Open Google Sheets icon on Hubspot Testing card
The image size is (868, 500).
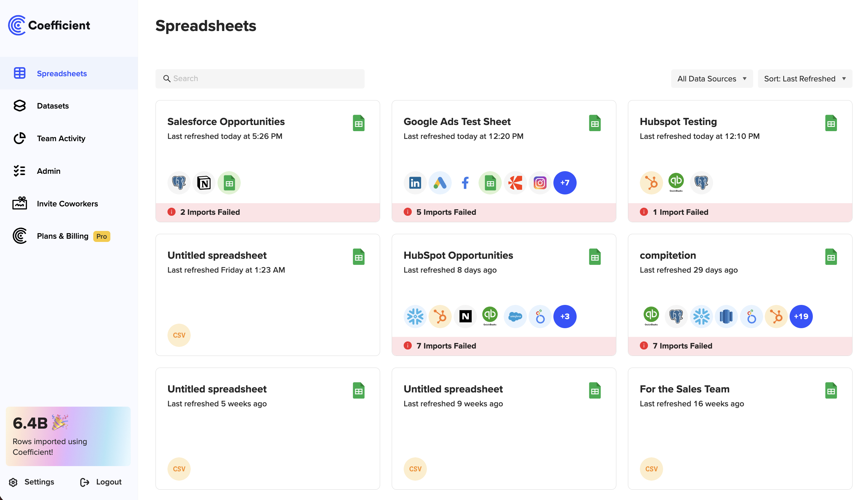coord(831,123)
